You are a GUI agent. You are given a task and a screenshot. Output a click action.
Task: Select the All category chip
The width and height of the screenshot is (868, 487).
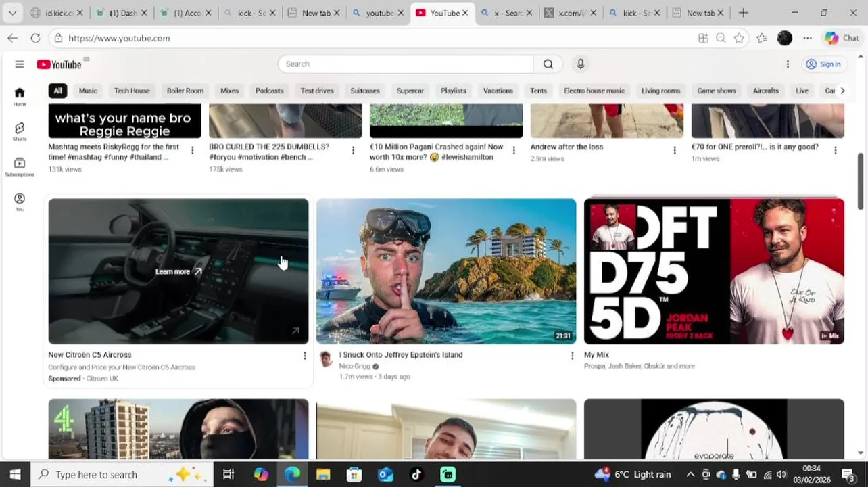coord(57,91)
